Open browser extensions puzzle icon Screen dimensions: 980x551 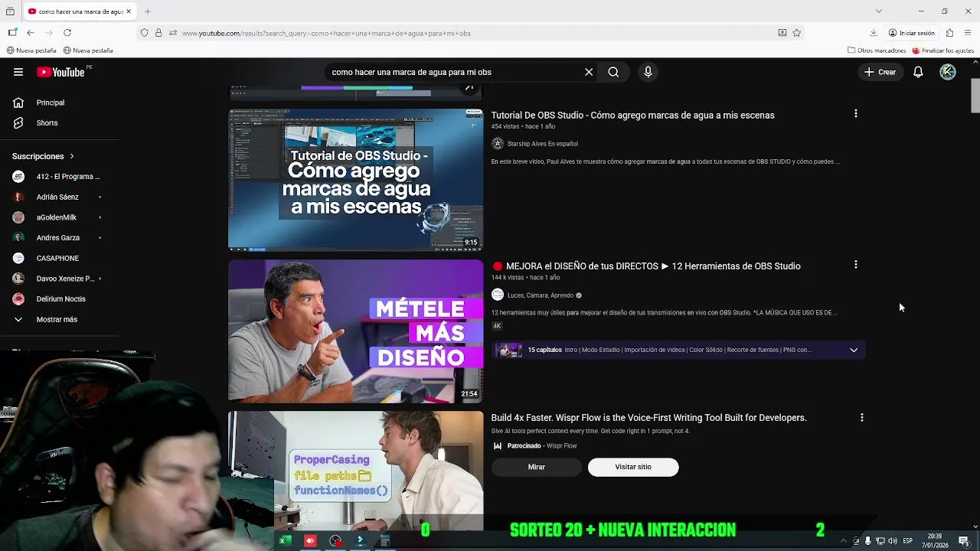(x=949, y=33)
